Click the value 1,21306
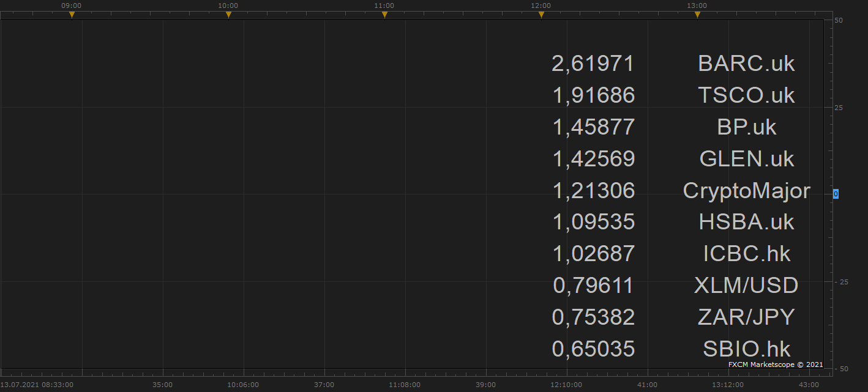Screen dimensions: 868x392 pyautogui.click(x=593, y=191)
